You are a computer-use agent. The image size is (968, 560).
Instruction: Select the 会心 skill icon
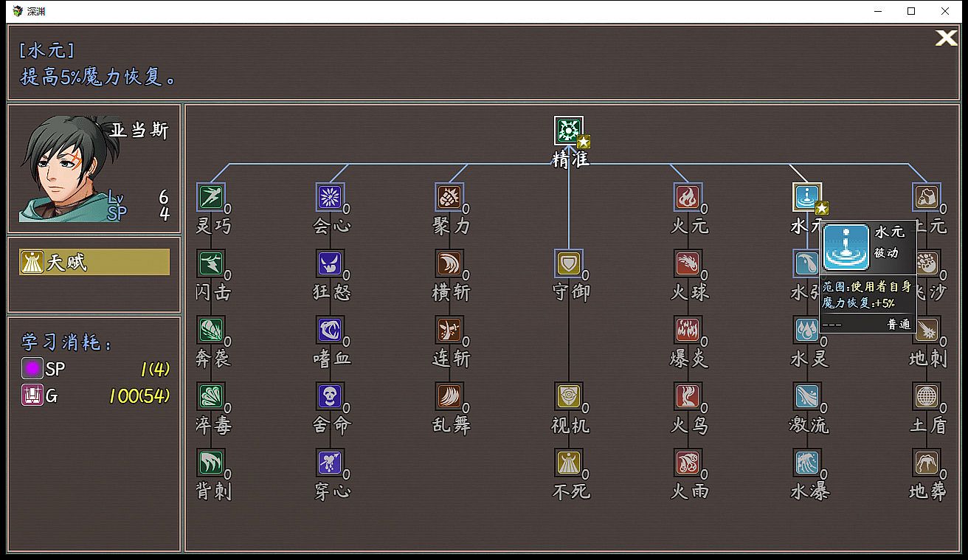[x=330, y=197]
